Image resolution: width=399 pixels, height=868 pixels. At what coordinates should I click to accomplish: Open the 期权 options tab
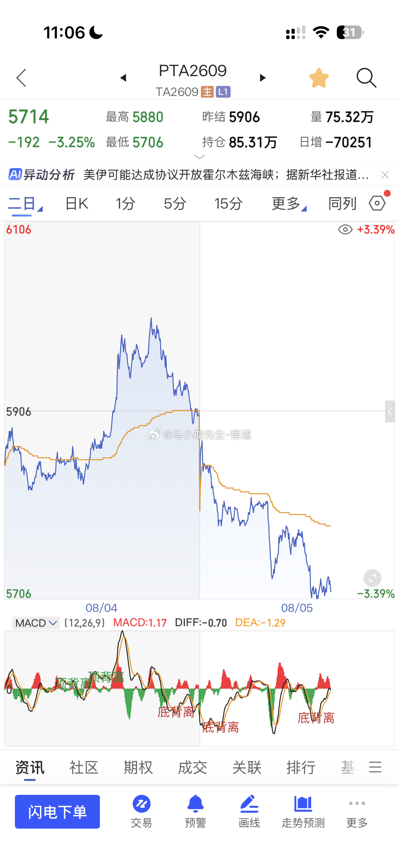click(x=138, y=767)
